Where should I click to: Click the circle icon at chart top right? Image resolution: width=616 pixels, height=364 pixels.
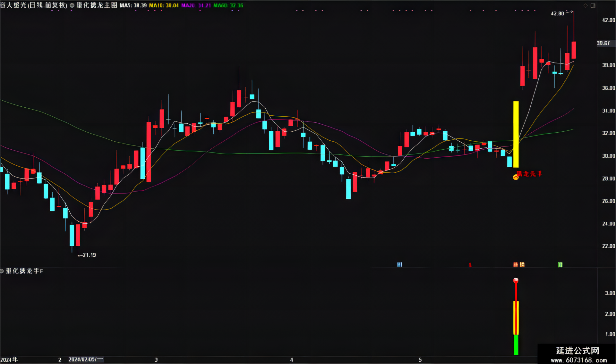tap(586, 5)
